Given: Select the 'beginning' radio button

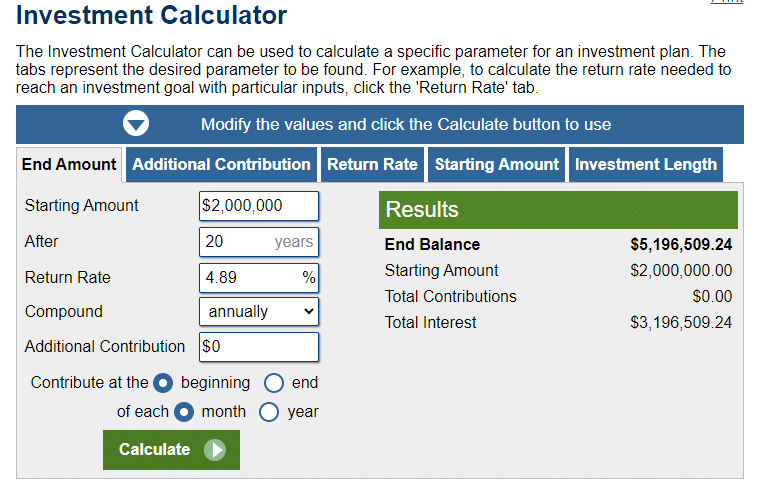Looking at the screenshot, I should [163, 383].
